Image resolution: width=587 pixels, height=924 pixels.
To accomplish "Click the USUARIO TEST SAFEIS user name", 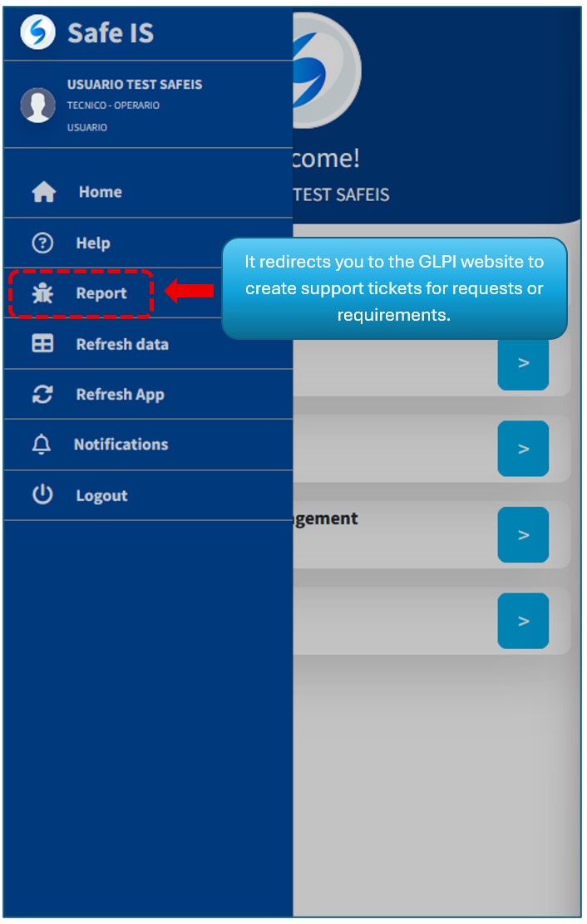I will 135,85.
